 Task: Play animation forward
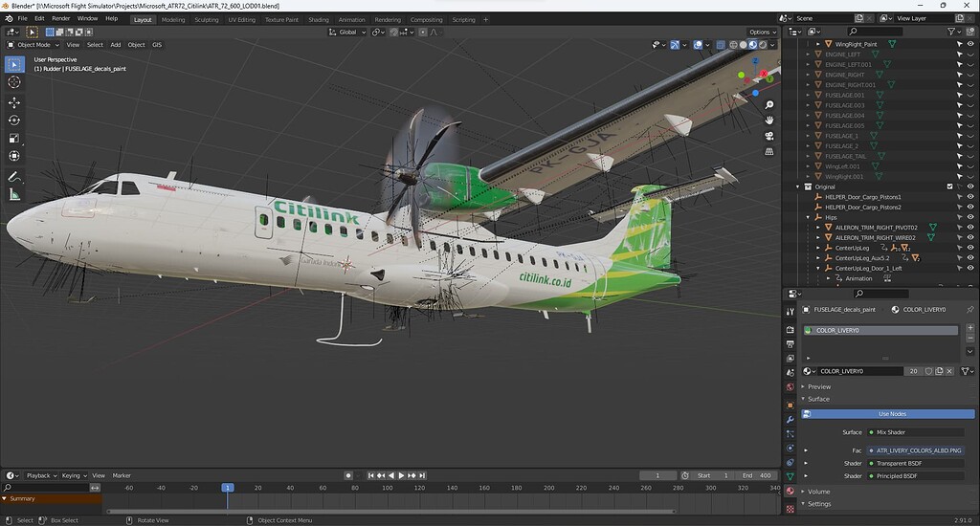tap(401, 475)
